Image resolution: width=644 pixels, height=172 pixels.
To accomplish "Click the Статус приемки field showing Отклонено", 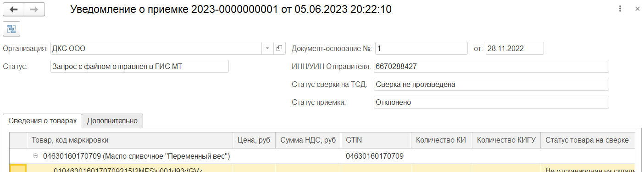I will (491, 102).
